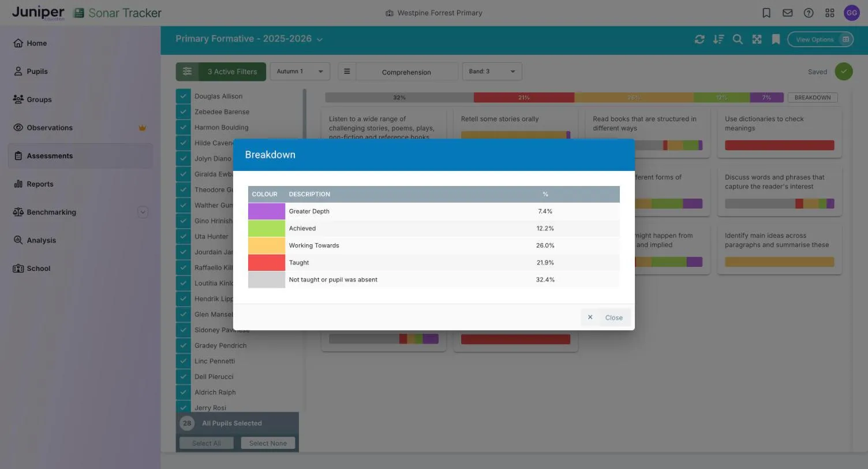Click the sort order icon

tap(719, 39)
